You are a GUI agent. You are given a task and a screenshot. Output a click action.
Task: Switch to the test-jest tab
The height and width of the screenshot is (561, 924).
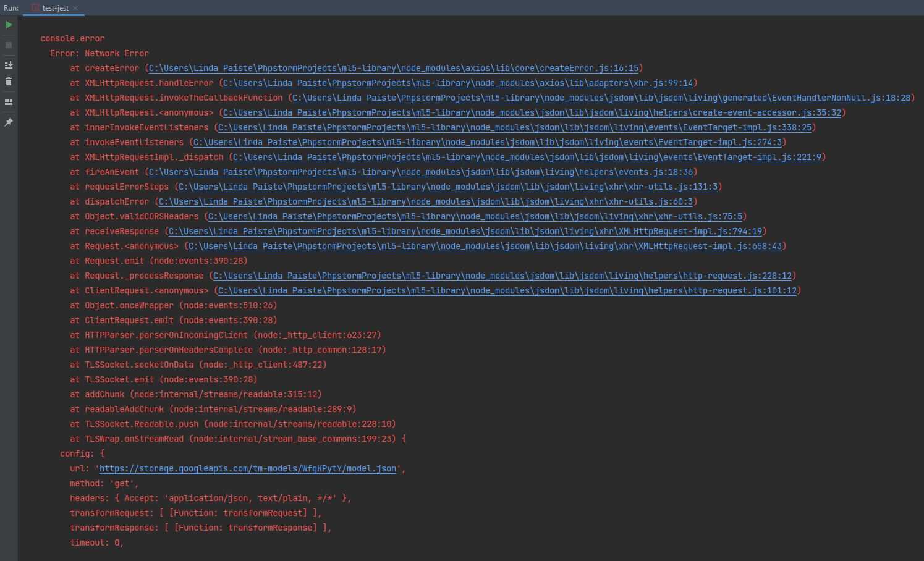tap(56, 8)
